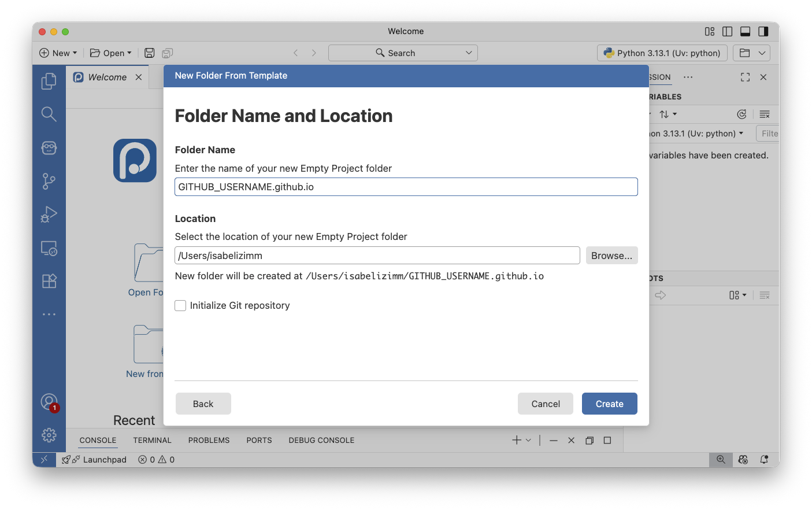Click the Browse... button
This screenshot has height=510, width=812.
(x=611, y=256)
